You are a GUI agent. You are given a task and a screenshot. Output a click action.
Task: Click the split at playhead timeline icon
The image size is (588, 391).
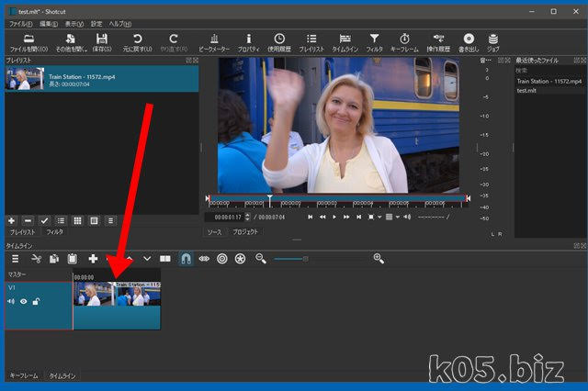coord(165,260)
